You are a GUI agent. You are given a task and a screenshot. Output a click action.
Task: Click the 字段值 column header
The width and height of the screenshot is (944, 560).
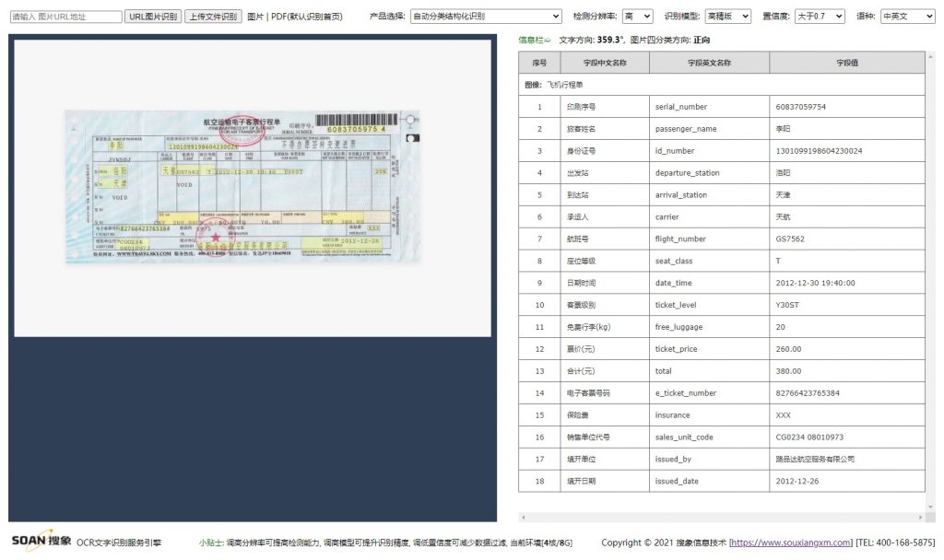tap(847, 63)
